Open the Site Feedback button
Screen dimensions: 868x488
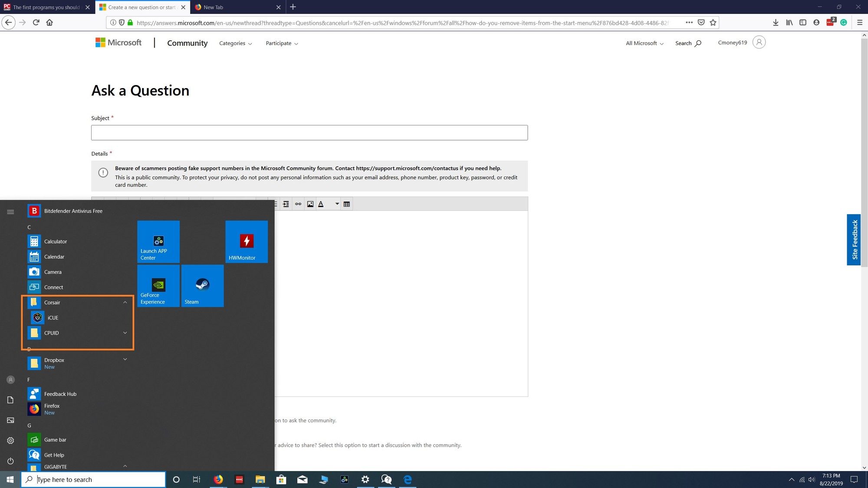854,239
